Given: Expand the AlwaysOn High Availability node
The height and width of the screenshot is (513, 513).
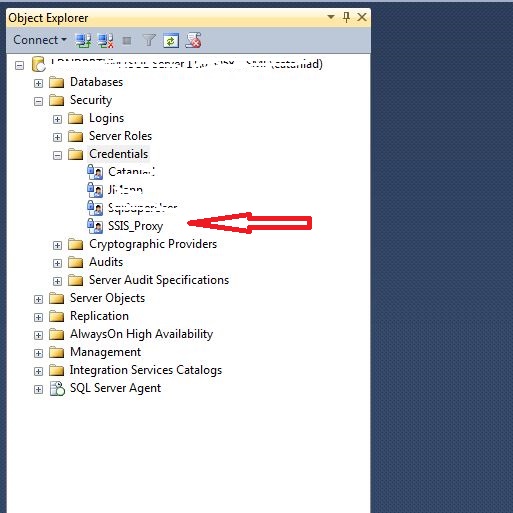Looking at the screenshot, I should pos(38,335).
